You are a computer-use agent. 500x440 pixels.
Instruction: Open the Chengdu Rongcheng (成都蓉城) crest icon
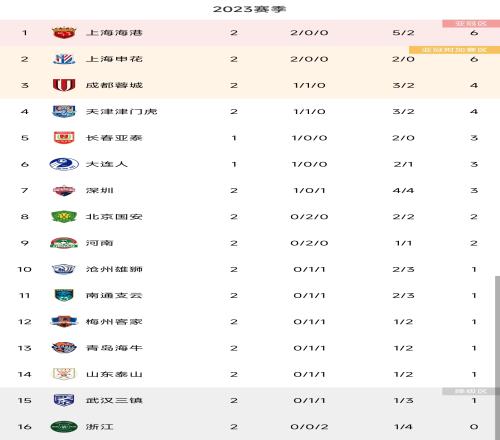(x=64, y=85)
